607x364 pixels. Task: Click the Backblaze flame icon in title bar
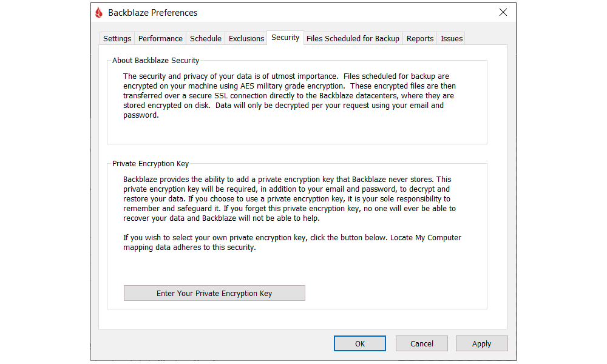coord(99,13)
